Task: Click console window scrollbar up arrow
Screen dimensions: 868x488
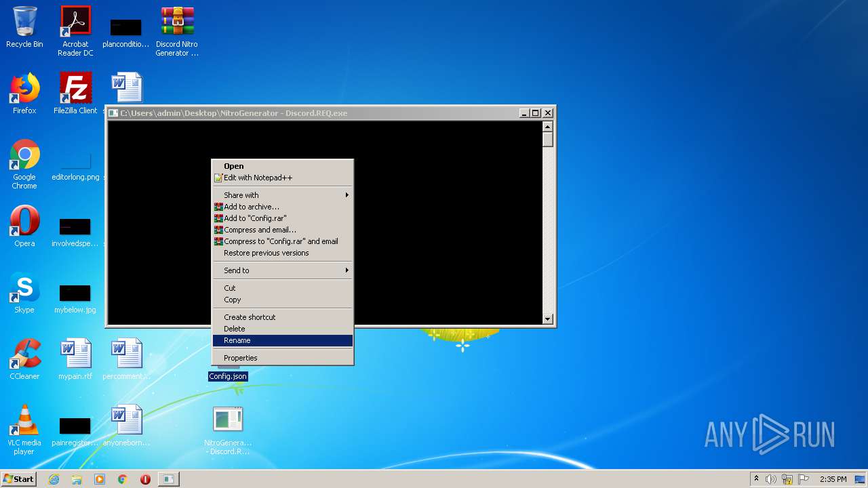Action: [x=548, y=126]
